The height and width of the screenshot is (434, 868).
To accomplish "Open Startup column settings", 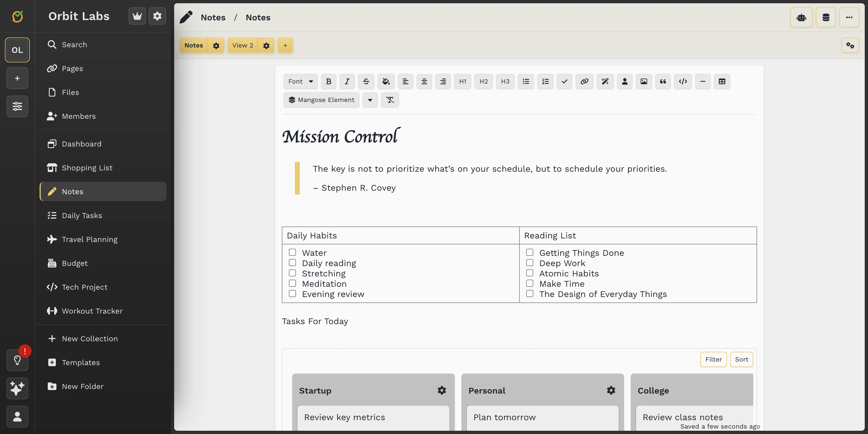I will click(442, 390).
